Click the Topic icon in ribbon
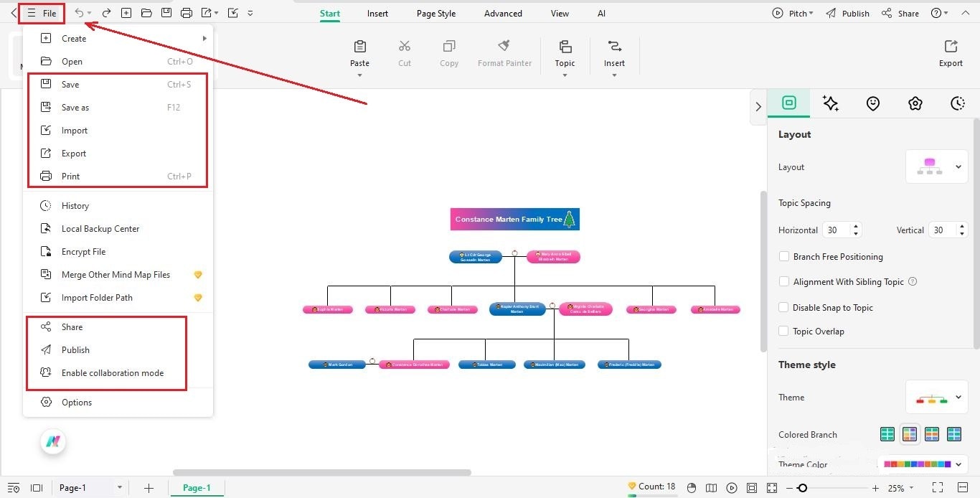This screenshot has width=980, height=498. click(x=565, y=47)
